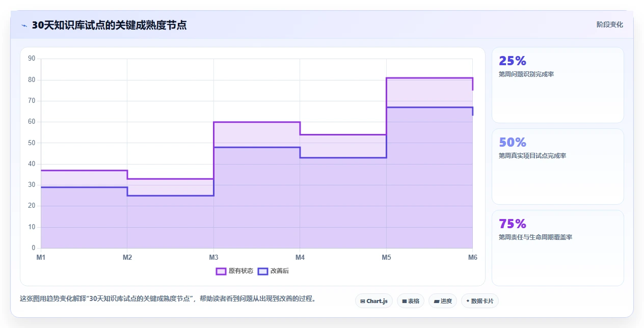The image size is (644, 328).
Task: Click the icon inside the Chart.js chip
Action: click(362, 302)
